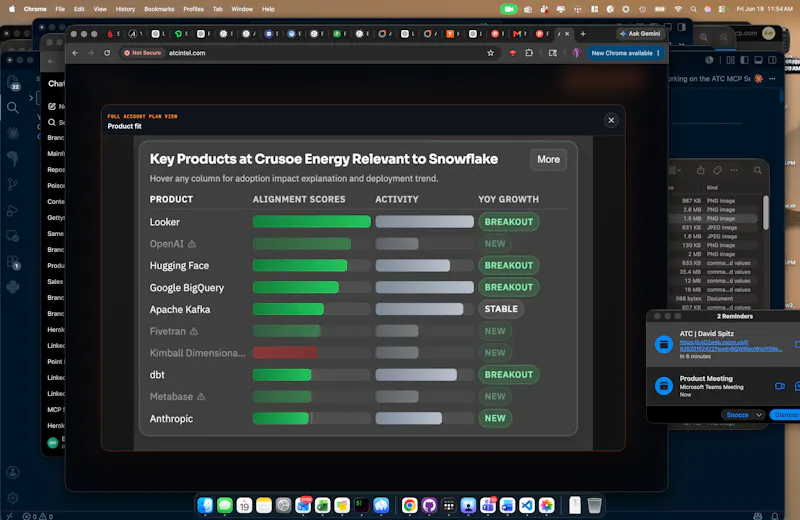Open Zoom link in ATC David Spitz reminder
This screenshot has width=800, height=520.
click(x=731, y=345)
